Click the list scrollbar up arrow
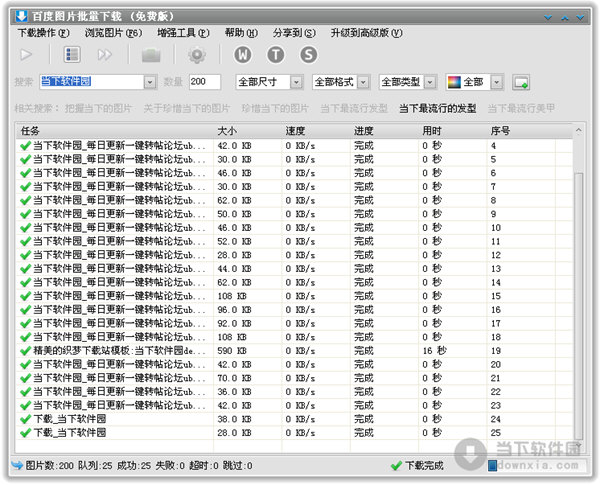 [579, 131]
